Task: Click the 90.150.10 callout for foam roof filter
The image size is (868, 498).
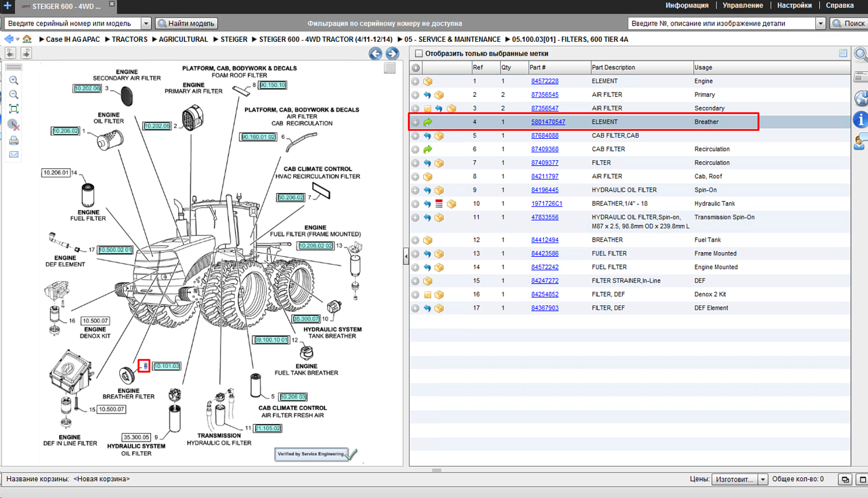Action: point(273,85)
